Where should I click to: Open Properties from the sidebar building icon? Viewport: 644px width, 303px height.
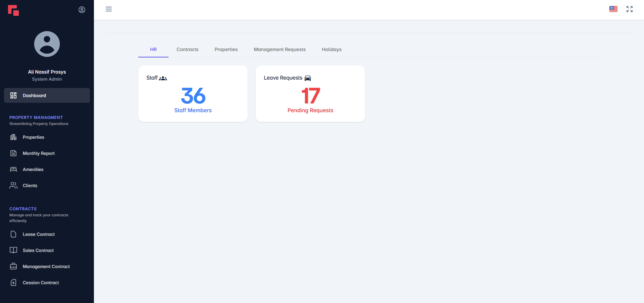13,137
